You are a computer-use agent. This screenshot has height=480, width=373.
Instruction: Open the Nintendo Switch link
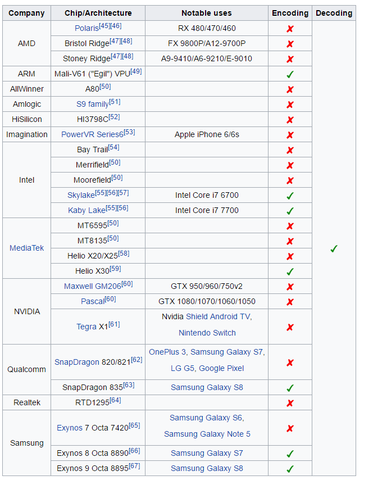[x=207, y=333]
